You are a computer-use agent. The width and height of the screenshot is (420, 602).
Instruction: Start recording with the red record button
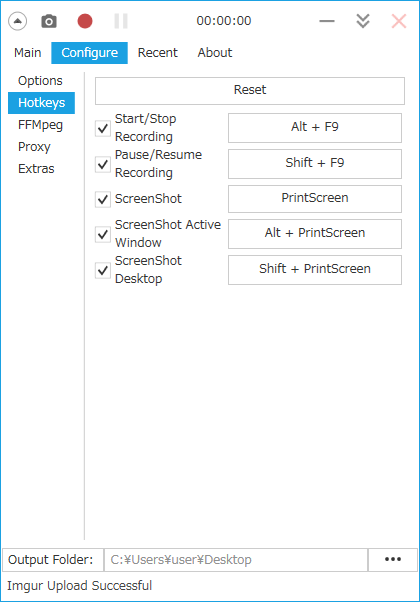pos(85,21)
